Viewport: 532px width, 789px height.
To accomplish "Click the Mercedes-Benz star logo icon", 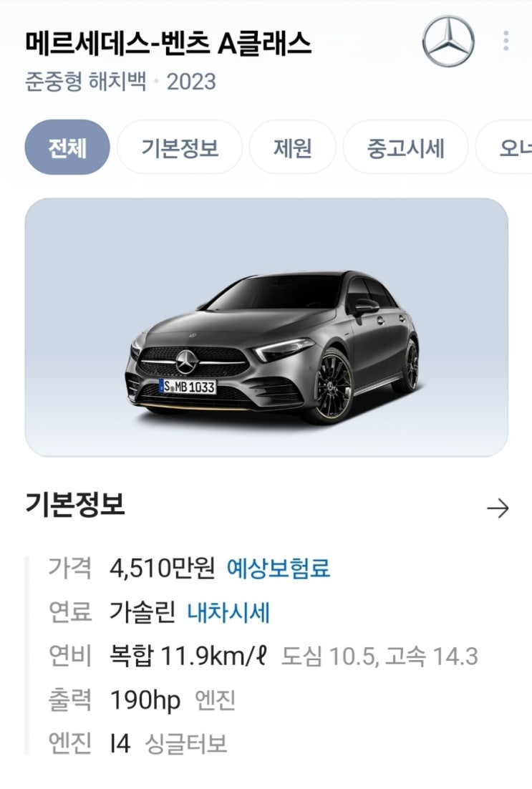I will [x=448, y=42].
